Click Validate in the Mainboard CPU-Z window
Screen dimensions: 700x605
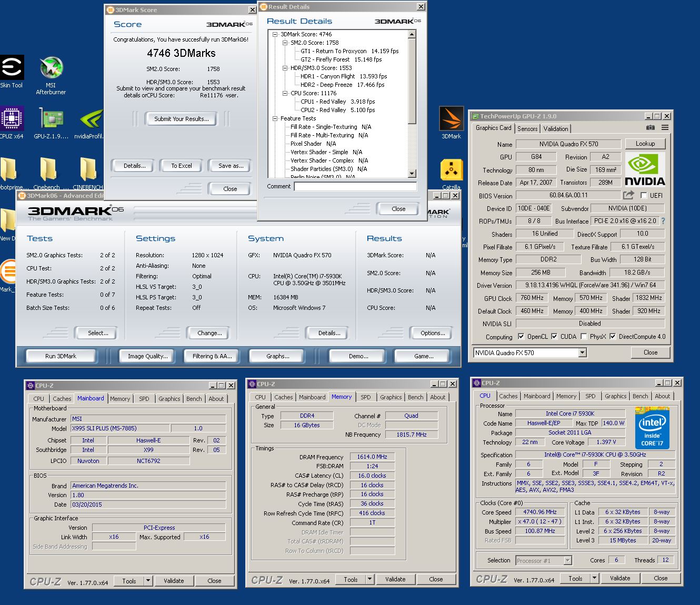tap(174, 581)
